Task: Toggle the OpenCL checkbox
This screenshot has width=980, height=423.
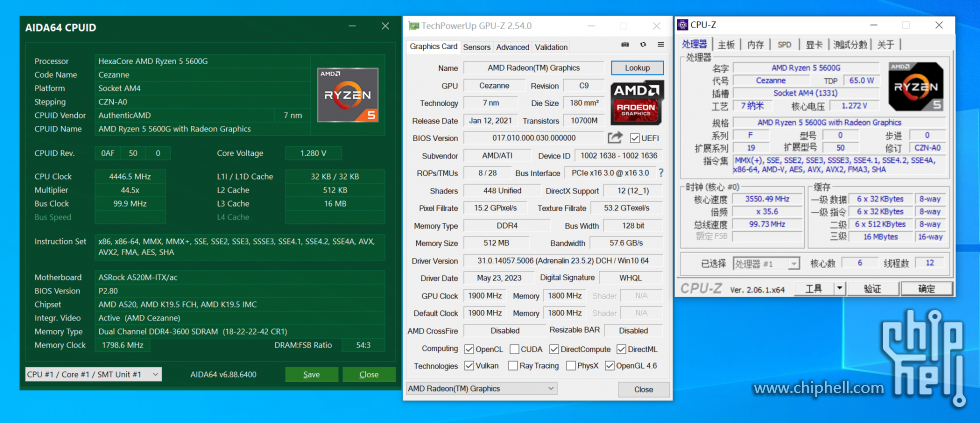Action: tap(469, 349)
